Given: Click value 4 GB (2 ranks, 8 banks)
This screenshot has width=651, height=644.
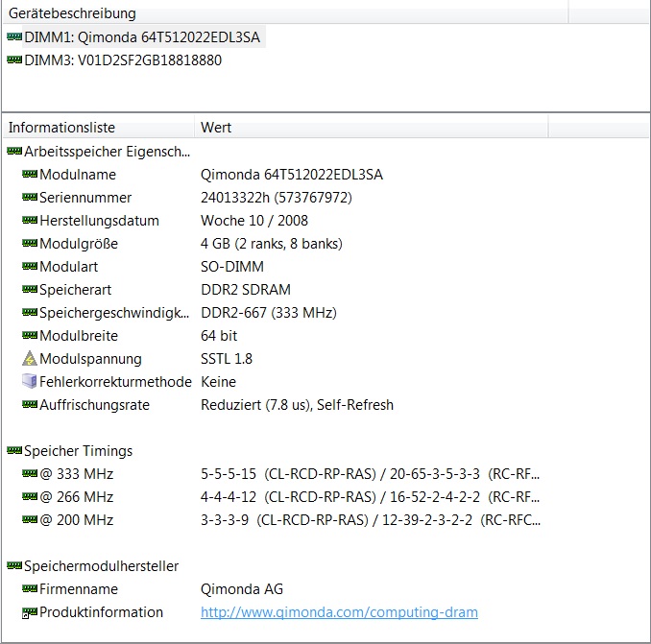Looking at the screenshot, I should tap(272, 243).
